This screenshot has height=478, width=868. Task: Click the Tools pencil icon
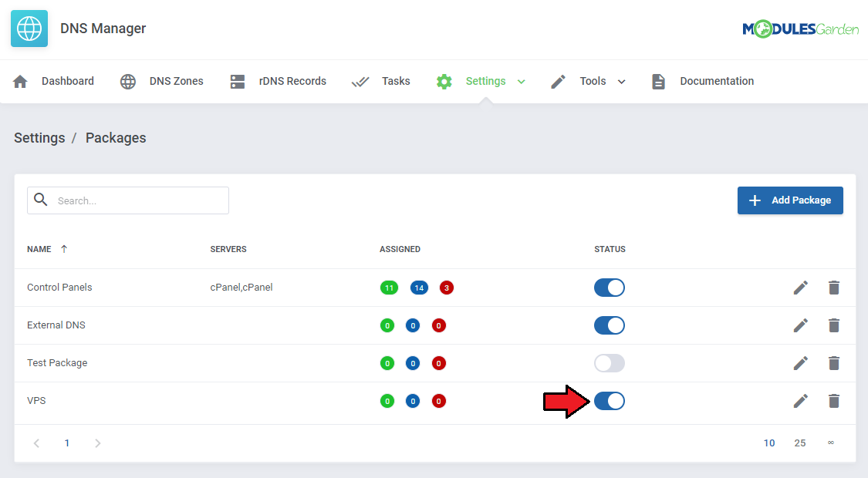pos(558,81)
